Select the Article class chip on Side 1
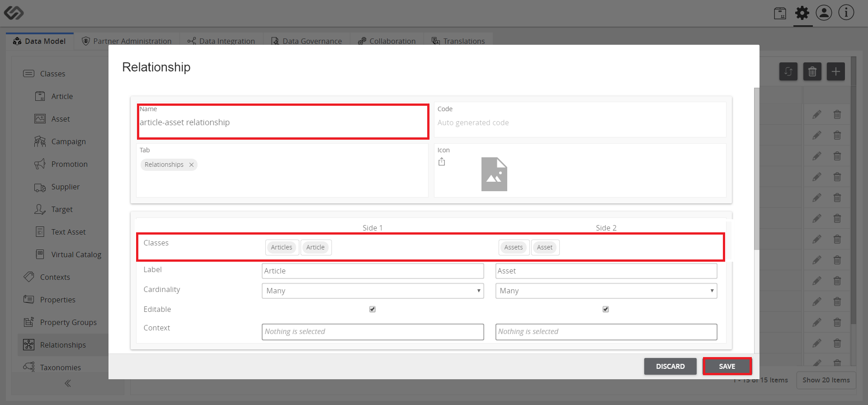 (316, 247)
